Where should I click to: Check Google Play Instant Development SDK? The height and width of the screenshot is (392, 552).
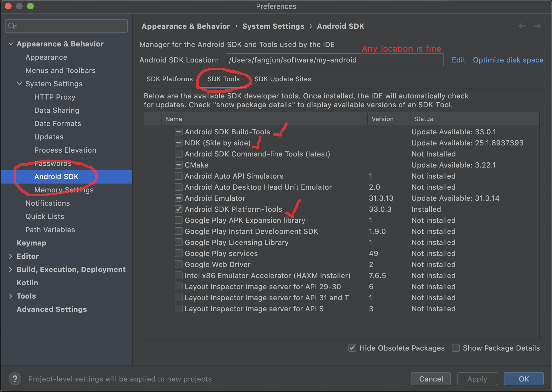[179, 231]
